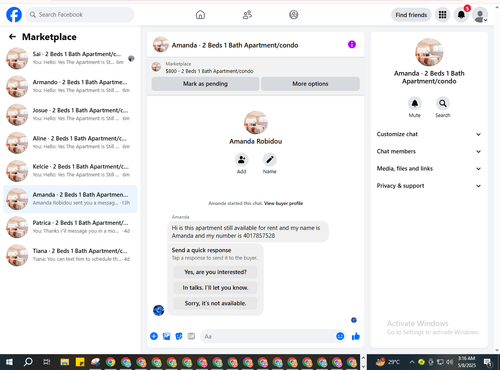Click the Name edit pencil icon

[270, 160]
